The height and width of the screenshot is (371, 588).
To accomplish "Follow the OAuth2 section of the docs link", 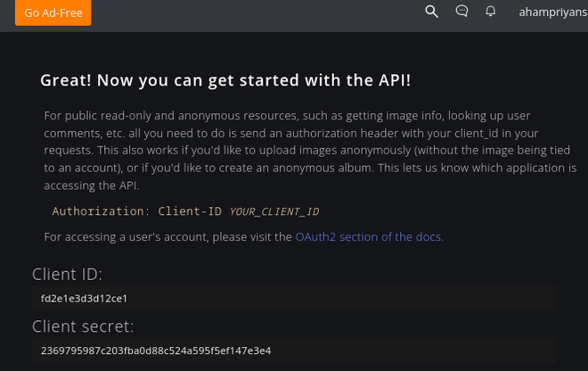I will click(369, 236).
